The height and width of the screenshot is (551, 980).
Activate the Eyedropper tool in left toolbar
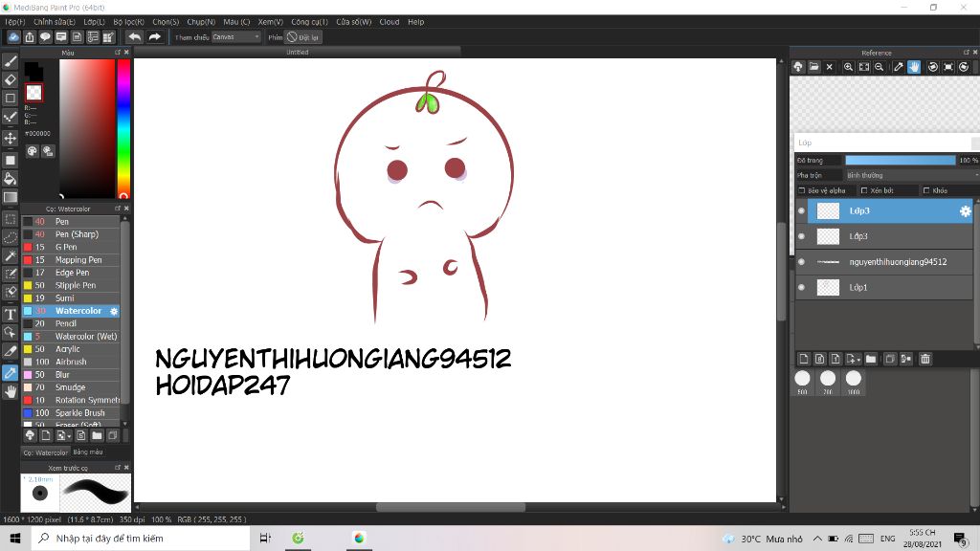click(x=10, y=373)
